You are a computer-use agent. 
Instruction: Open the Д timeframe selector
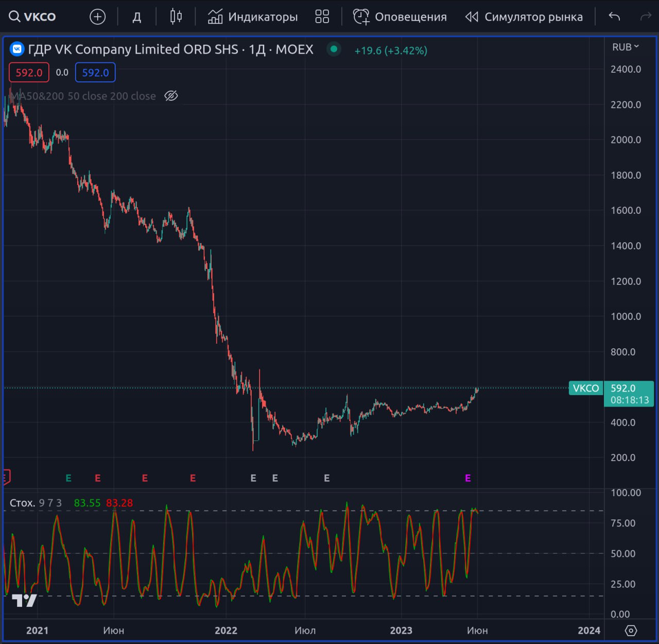137,17
